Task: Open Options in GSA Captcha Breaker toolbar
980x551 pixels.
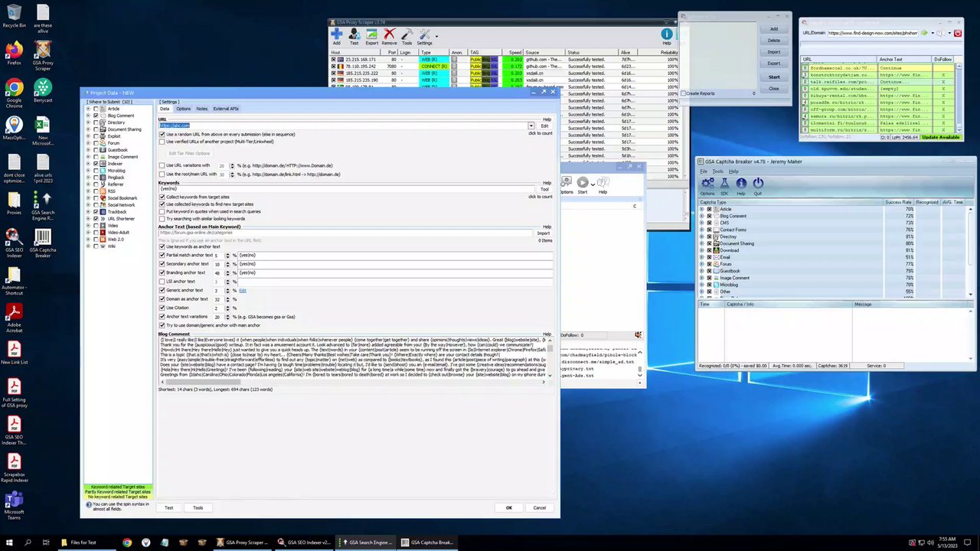Action: 707,185
